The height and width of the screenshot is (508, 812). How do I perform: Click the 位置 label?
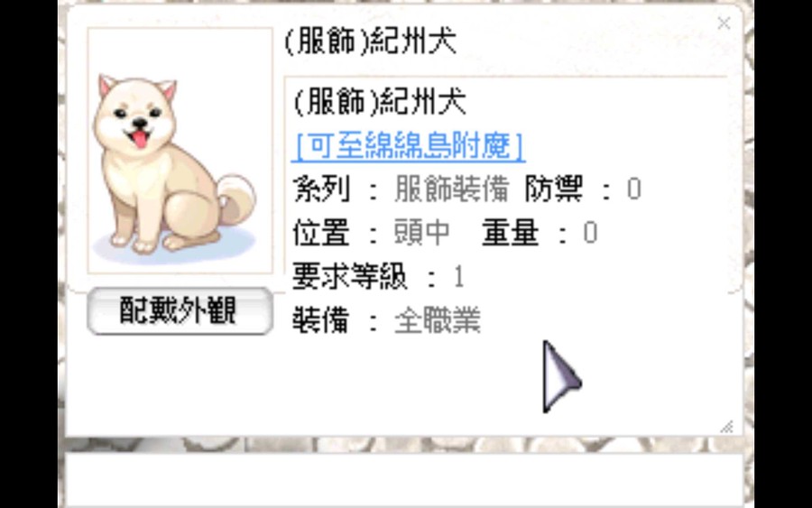[321, 233]
